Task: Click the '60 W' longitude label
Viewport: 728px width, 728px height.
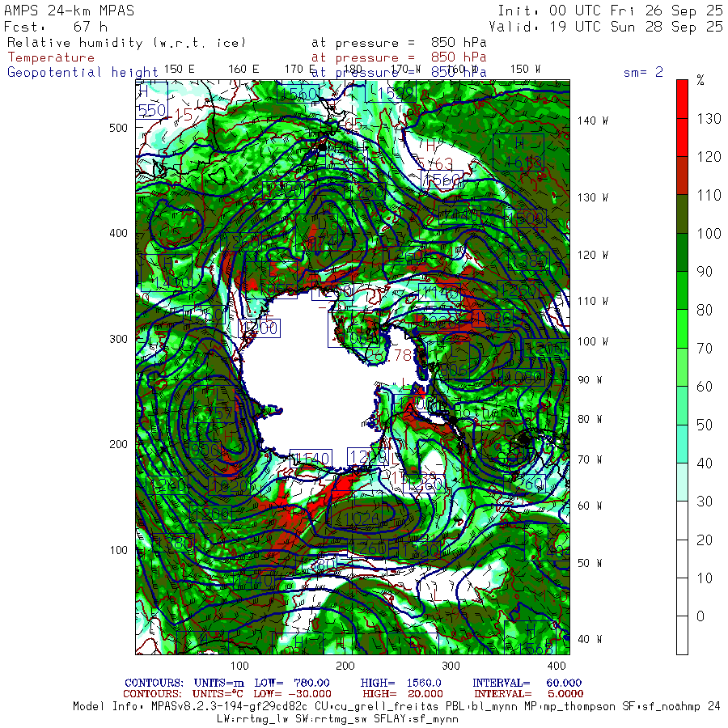Action: coord(590,506)
